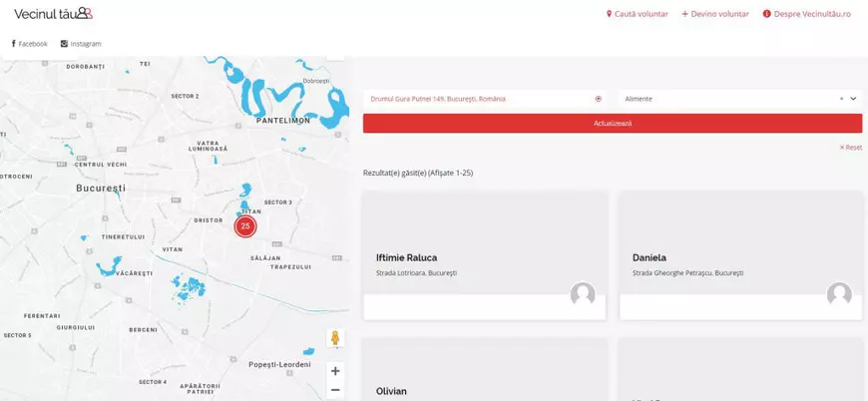Click the TITAN map label
Screen dimensions: 868x401
point(251,211)
